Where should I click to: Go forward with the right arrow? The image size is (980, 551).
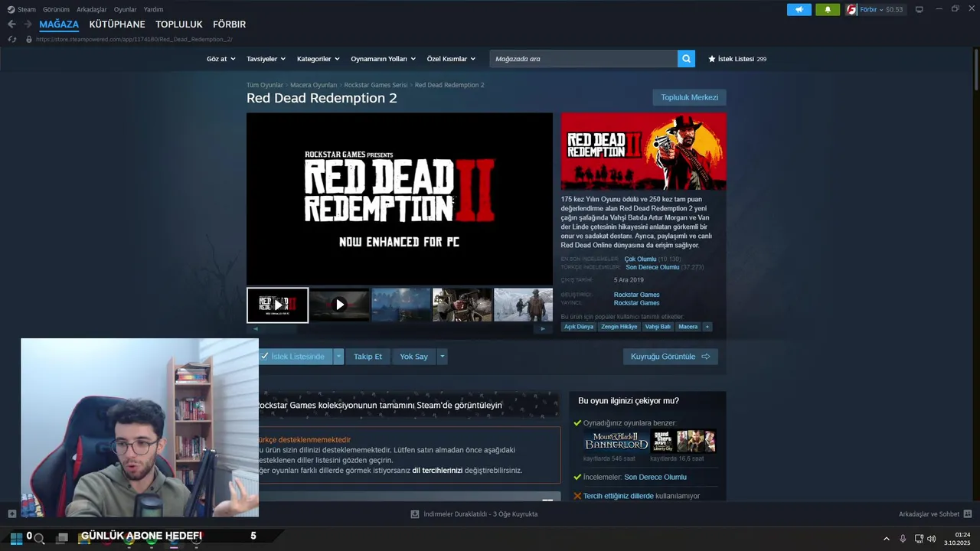tap(28, 24)
